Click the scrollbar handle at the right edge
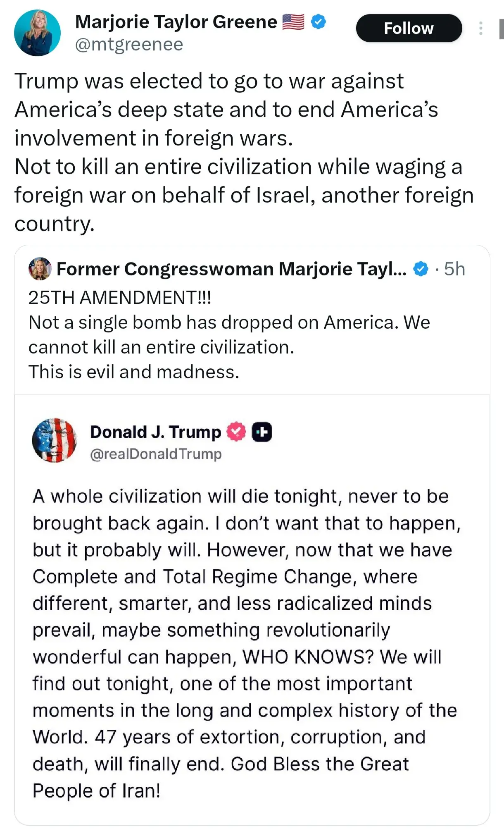Viewport: 504px width, 831px height. (501, 29)
